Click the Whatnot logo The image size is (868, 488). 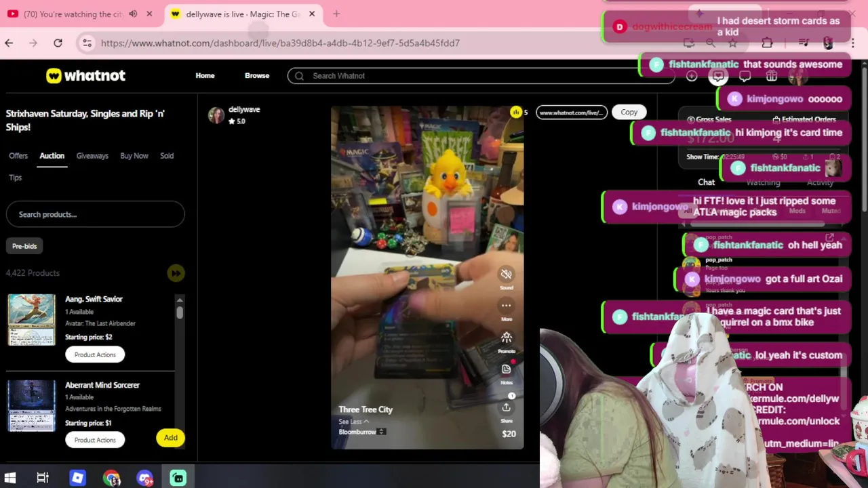(85, 75)
